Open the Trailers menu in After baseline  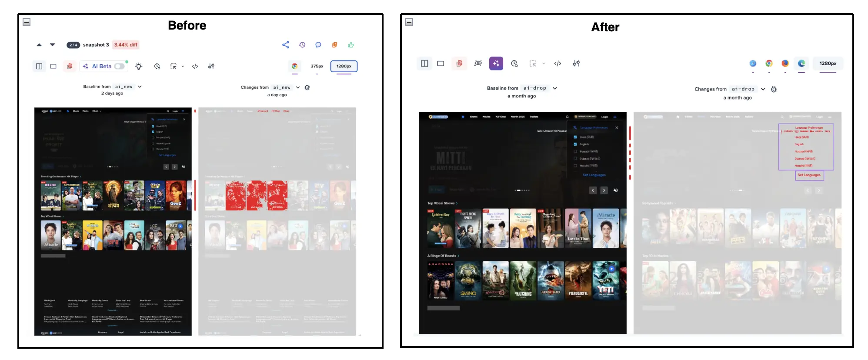534,117
